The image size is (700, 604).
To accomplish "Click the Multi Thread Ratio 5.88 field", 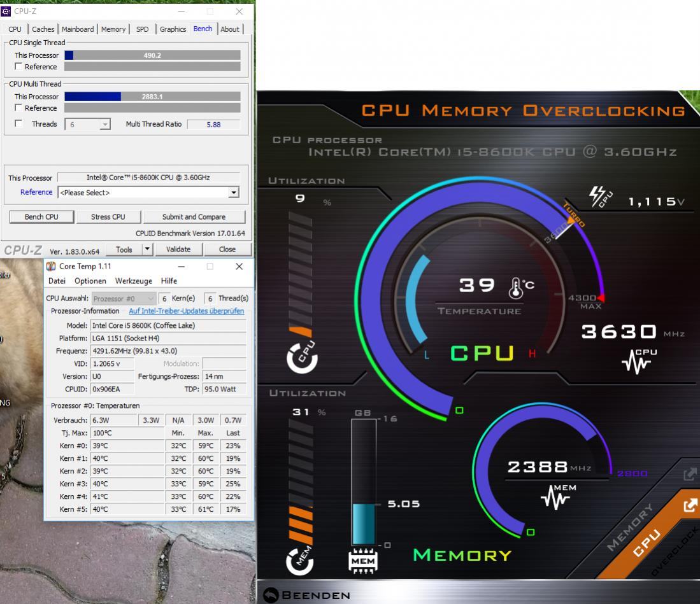I will click(213, 125).
